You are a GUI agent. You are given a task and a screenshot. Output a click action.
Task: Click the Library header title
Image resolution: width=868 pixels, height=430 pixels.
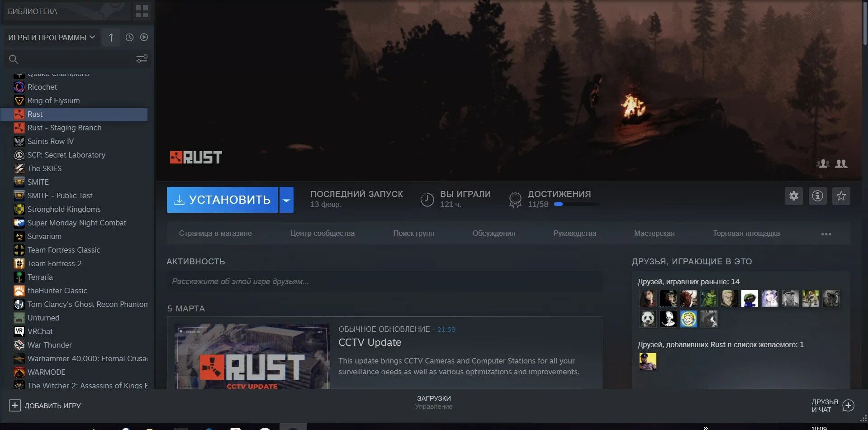point(33,11)
